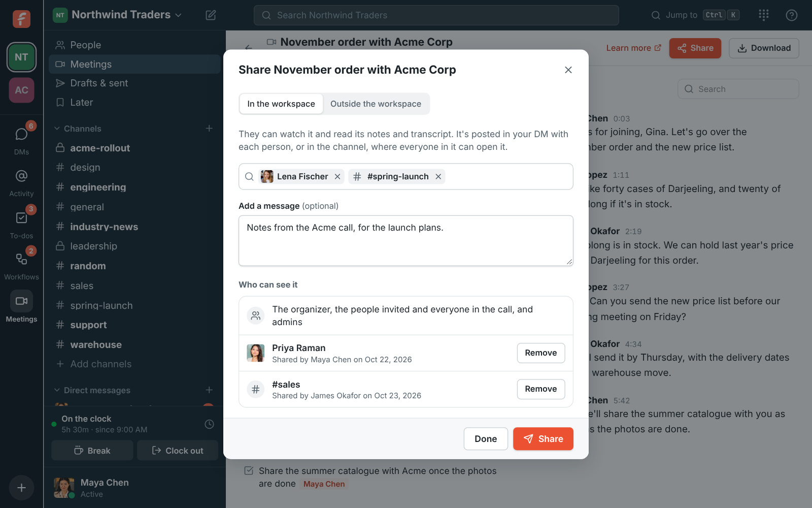
Task: Open the engineering channel
Action: [x=134, y=187]
